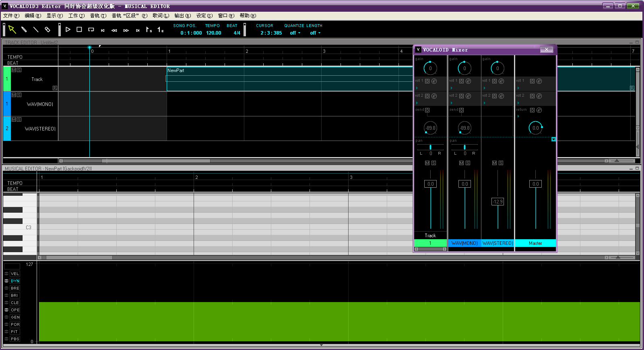Toggle the R button on Track 1
Viewport: 644px width, 350px height.
pyautogui.click(x=55, y=88)
